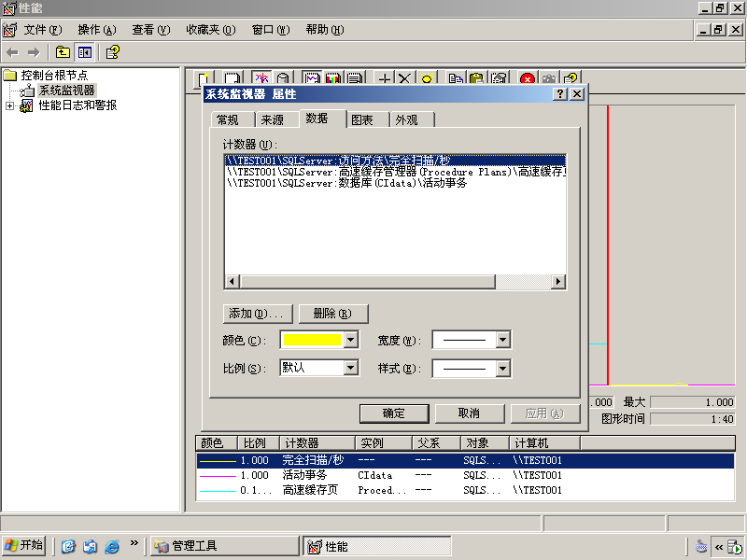
Task: Click the 开始 Start button
Action: [24, 546]
